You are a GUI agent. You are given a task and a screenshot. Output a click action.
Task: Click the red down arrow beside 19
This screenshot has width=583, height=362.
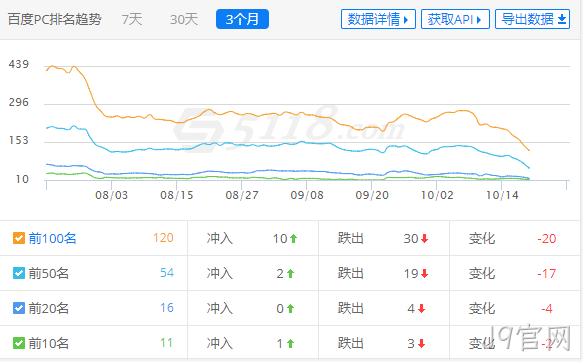(x=425, y=274)
